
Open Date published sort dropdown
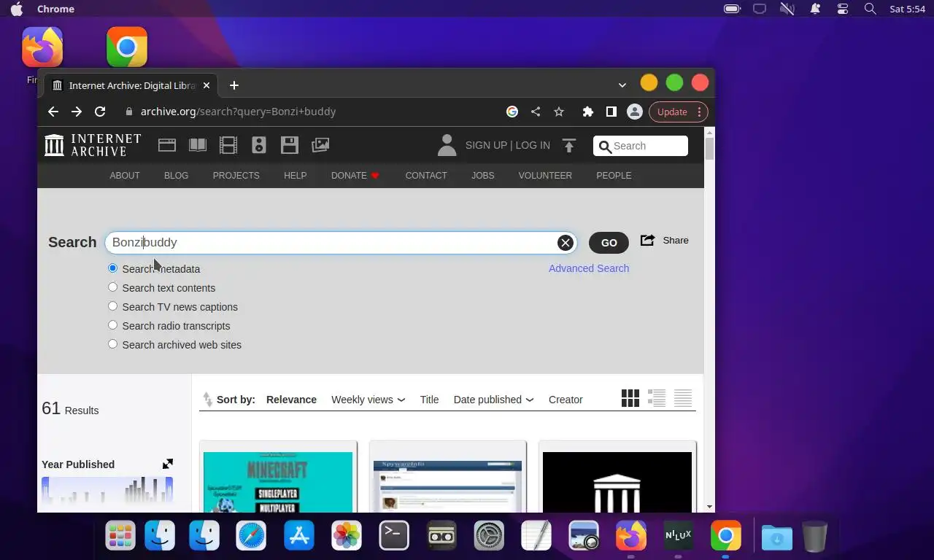click(x=493, y=400)
